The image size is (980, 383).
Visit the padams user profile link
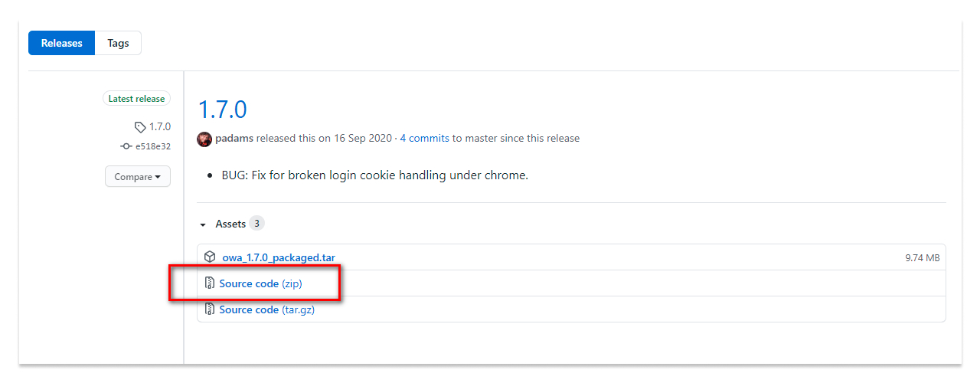point(234,139)
